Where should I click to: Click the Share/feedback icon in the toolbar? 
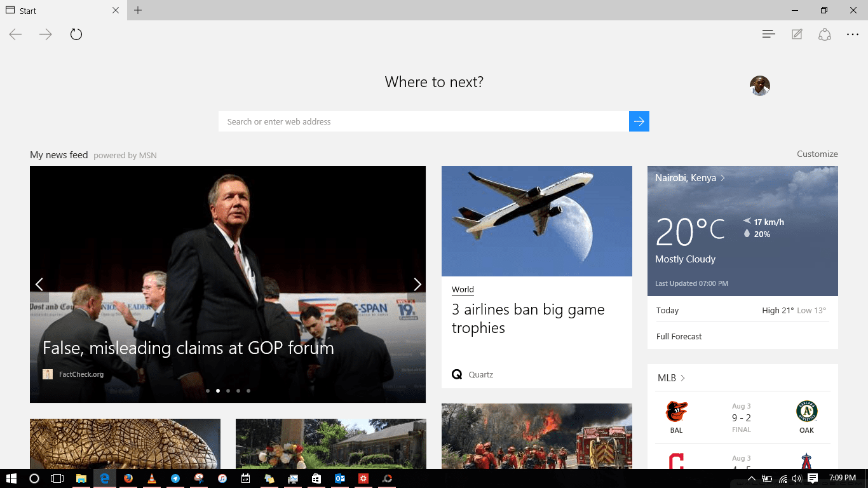825,34
